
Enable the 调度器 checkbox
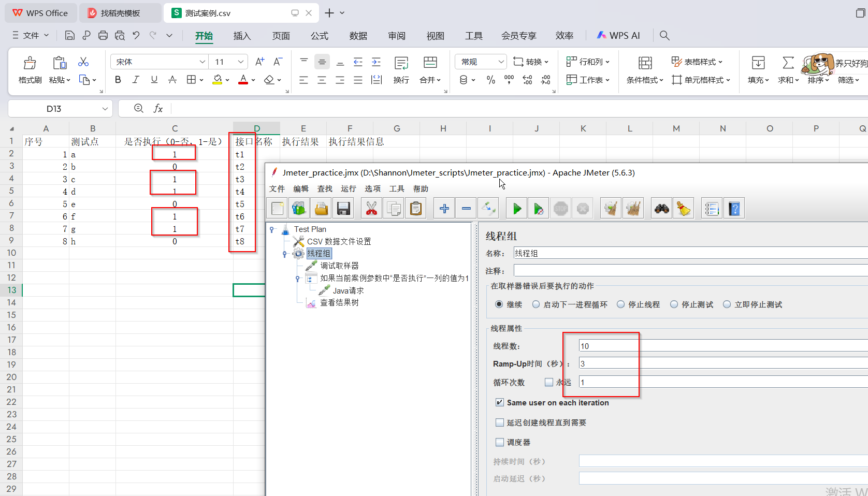pos(500,442)
